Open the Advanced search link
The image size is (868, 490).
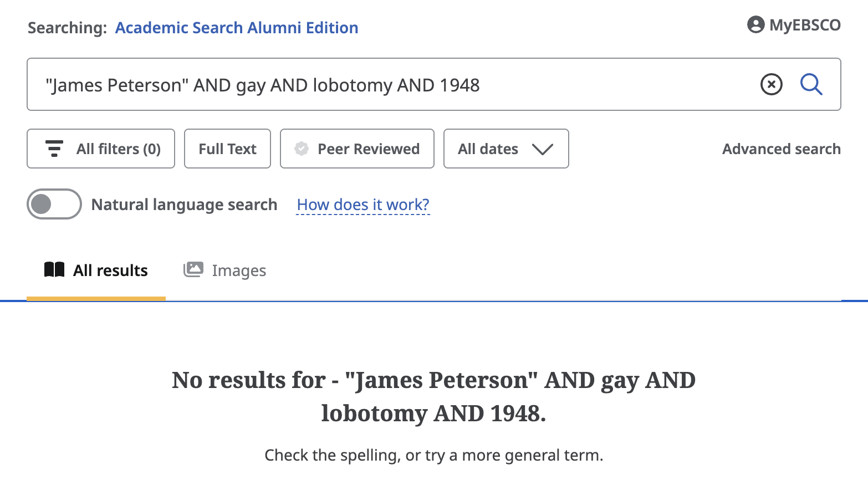pos(781,149)
